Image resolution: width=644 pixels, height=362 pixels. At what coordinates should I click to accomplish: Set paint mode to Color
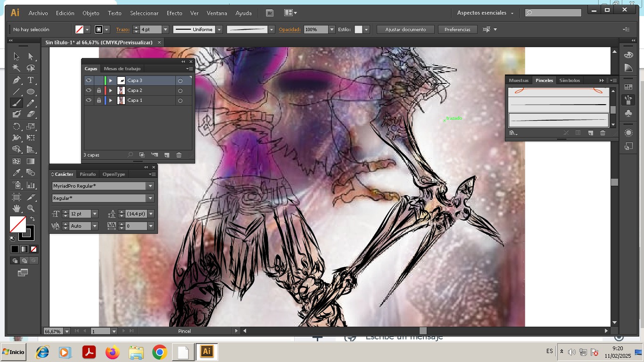(x=15, y=249)
